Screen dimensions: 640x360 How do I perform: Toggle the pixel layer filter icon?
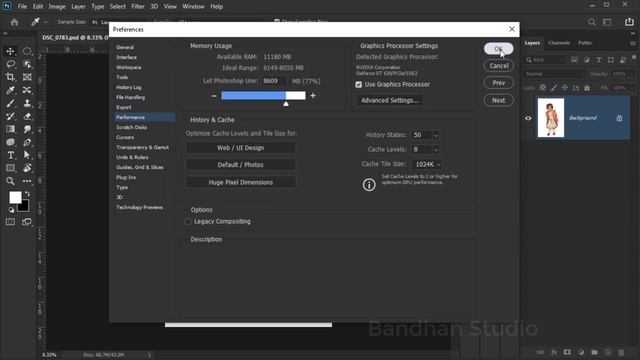click(x=574, y=60)
